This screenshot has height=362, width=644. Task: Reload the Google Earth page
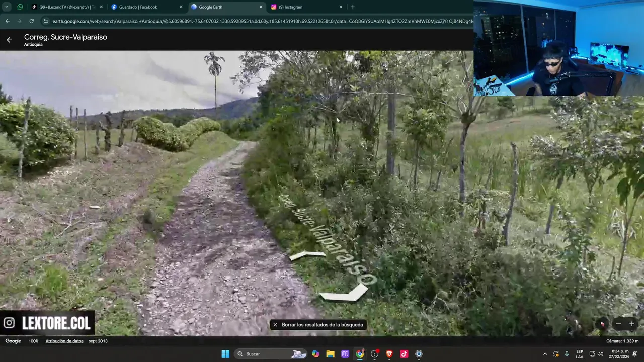click(x=31, y=21)
